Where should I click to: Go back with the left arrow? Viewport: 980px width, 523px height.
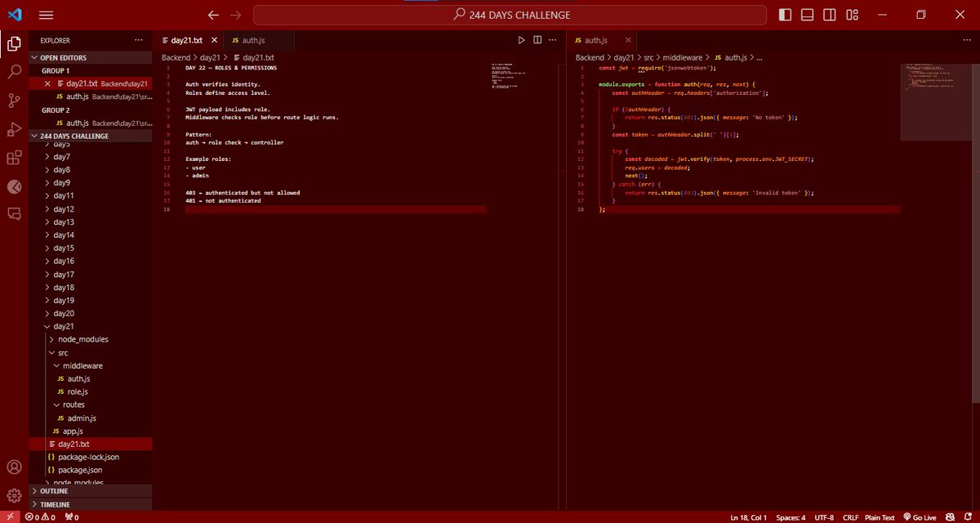(214, 15)
